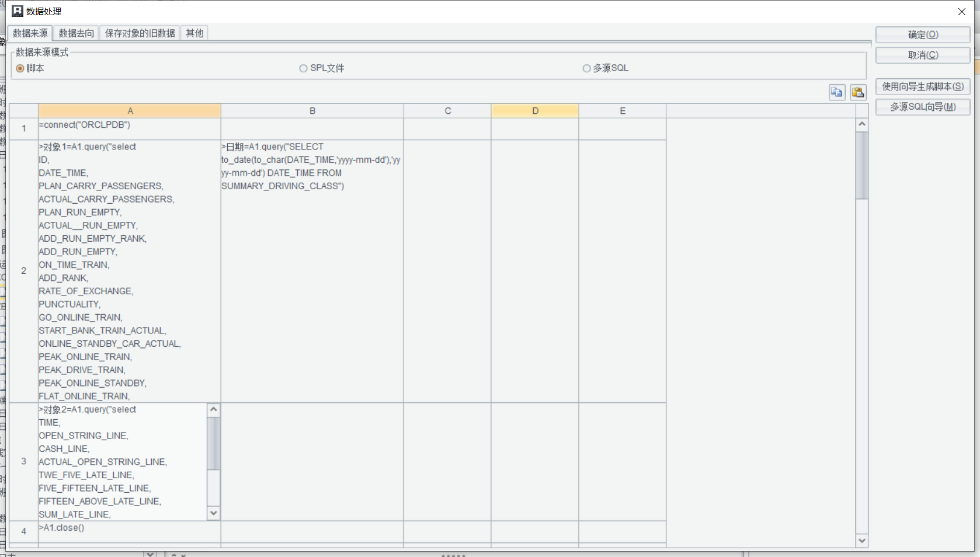Click the 日期 query cell in column B
The height and width of the screenshot is (557, 980).
pos(312,271)
